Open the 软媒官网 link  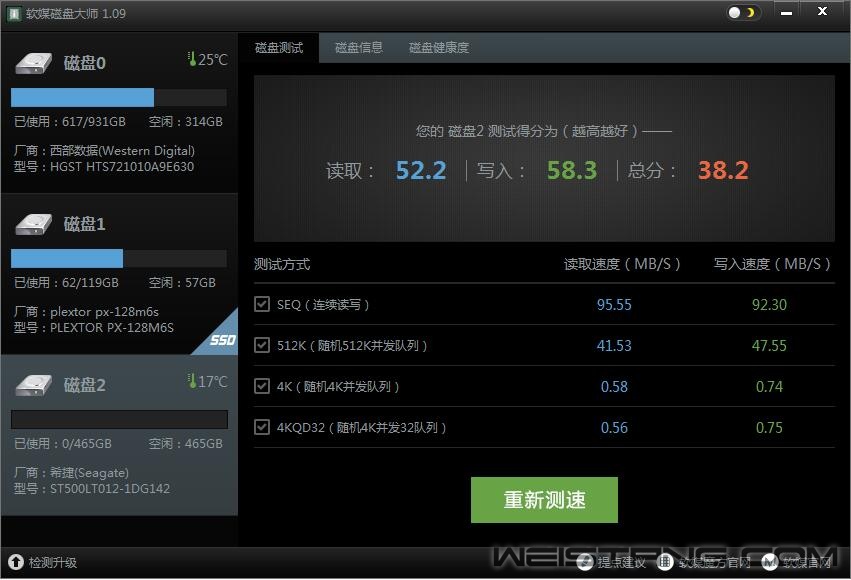pos(806,563)
